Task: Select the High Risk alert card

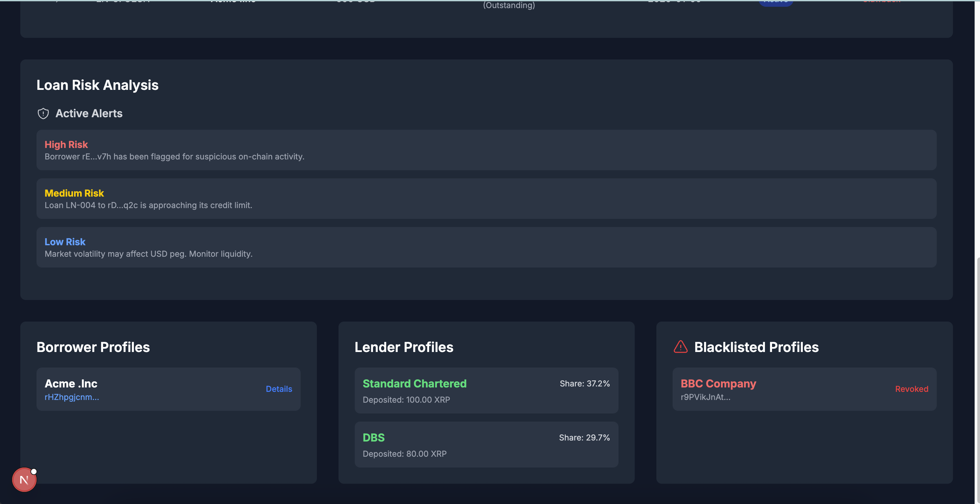Action: (x=486, y=150)
